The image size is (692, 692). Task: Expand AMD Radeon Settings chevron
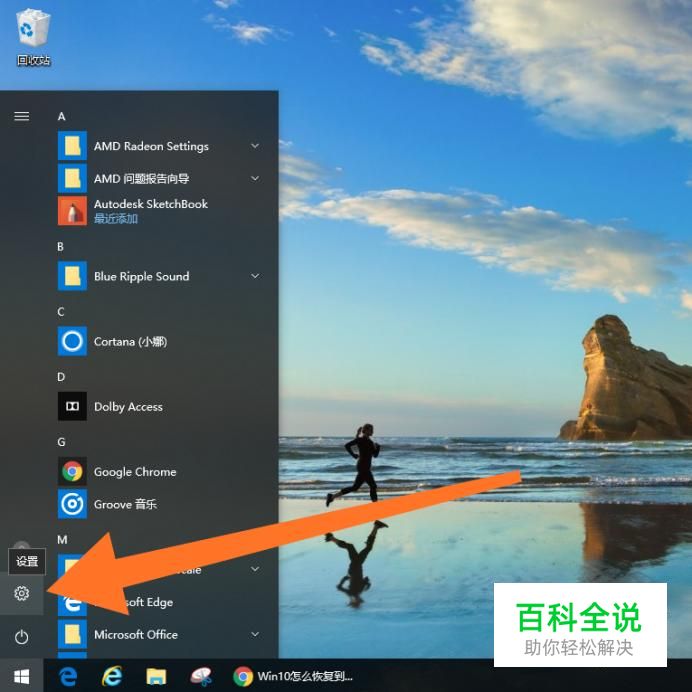pyautogui.click(x=255, y=146)
